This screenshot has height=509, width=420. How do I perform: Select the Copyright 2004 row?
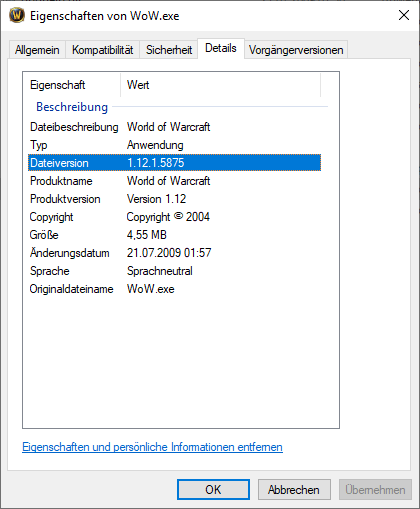coord(174,217)
